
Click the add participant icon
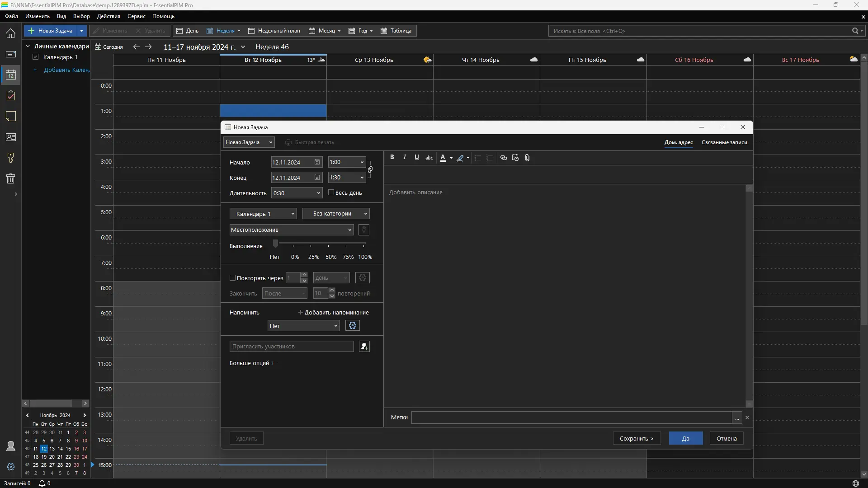364,347
